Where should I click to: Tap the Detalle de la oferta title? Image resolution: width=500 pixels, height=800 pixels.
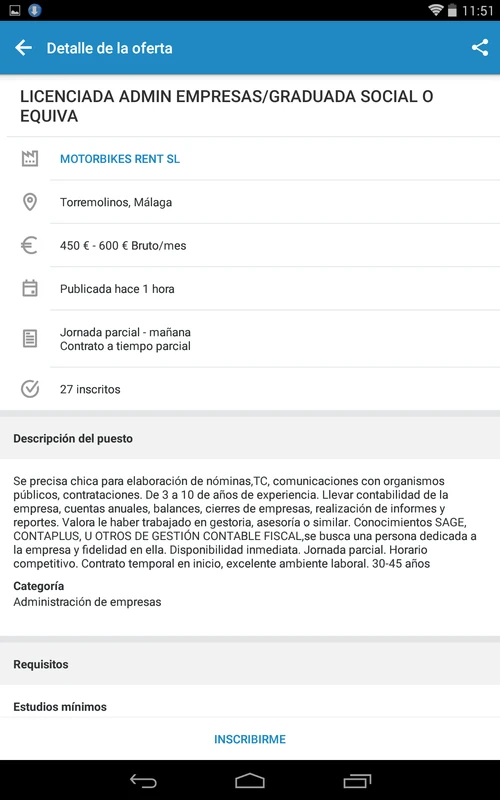pyautogui.click(x=110, y=48)
